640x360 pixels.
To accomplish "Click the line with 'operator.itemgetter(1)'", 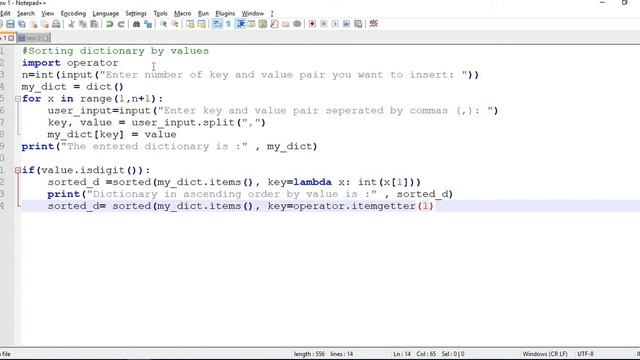I will click(240, 206).
